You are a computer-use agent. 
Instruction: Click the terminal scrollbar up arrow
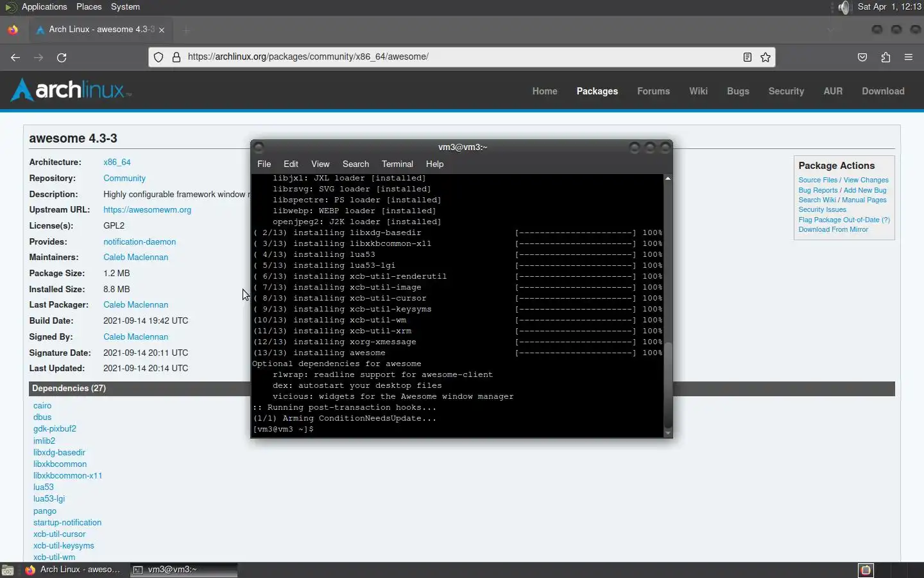pyautogui.click(x=668, y=179)
